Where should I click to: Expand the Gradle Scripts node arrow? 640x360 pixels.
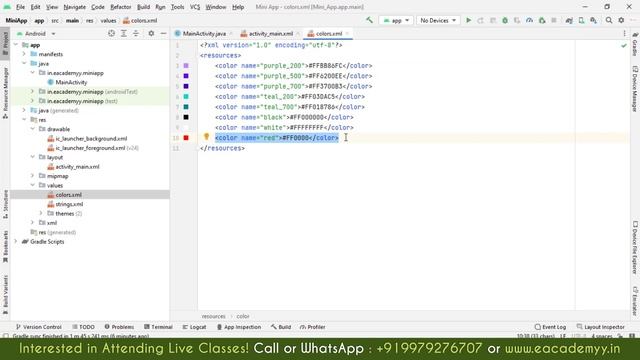tap(16, 242)
